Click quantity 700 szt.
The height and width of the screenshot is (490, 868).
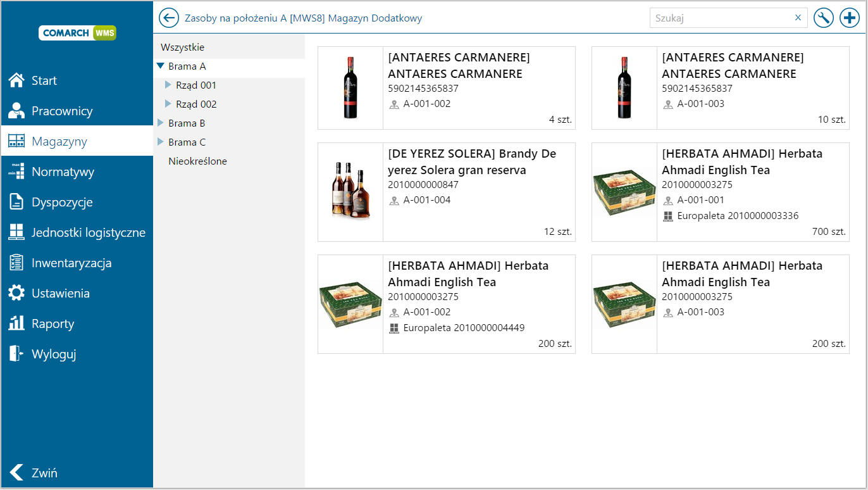[829, 232]
